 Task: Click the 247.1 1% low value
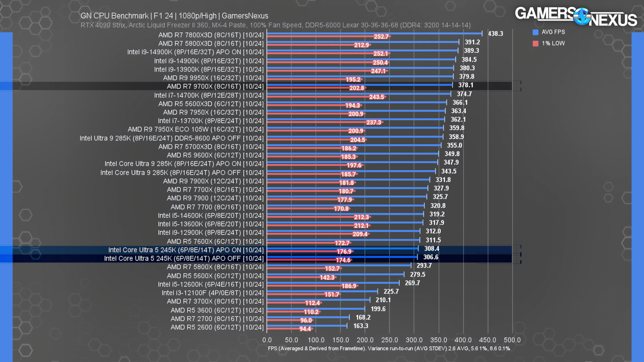point(378,71)
